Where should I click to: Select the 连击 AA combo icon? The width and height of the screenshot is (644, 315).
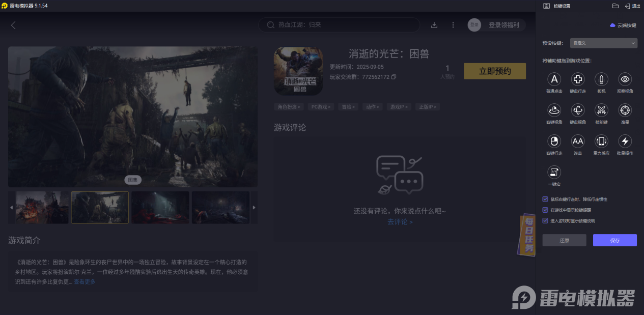(x=578, y=141)
